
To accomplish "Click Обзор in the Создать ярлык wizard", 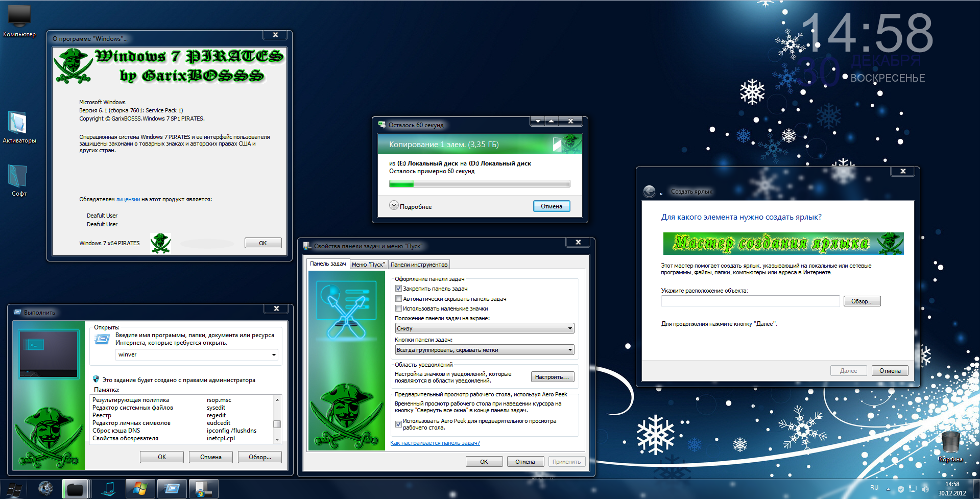I will tap(862, 301).
